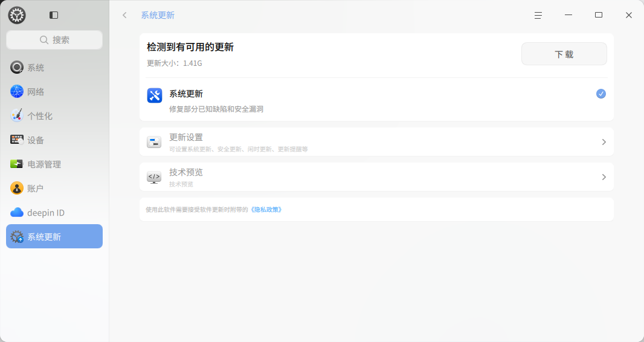The image size is (644, 342).
Task: Click the 系统更新 sidebar gear icon
Action: [17, 236]
